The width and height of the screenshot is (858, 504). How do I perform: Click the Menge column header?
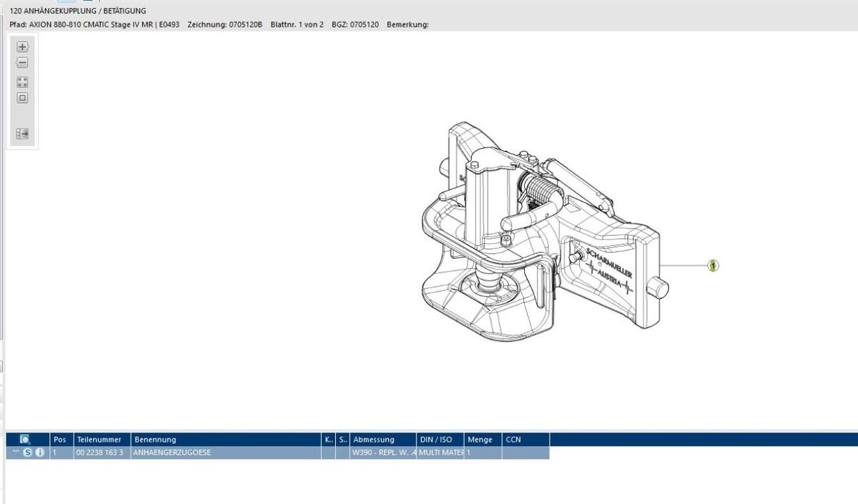(480, 440)
